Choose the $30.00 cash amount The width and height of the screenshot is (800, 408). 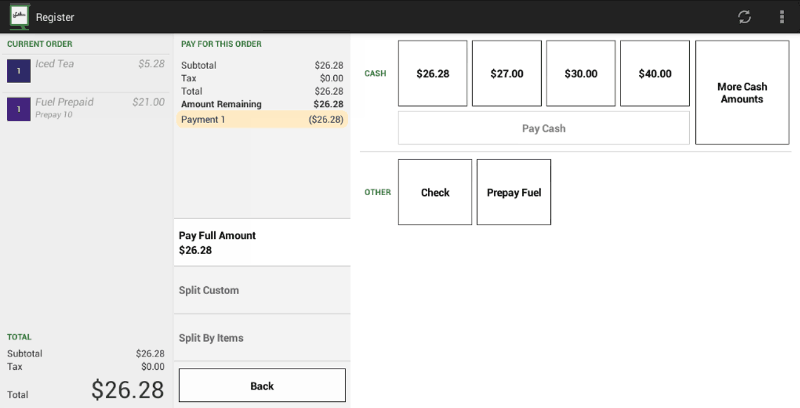point(581,73)
